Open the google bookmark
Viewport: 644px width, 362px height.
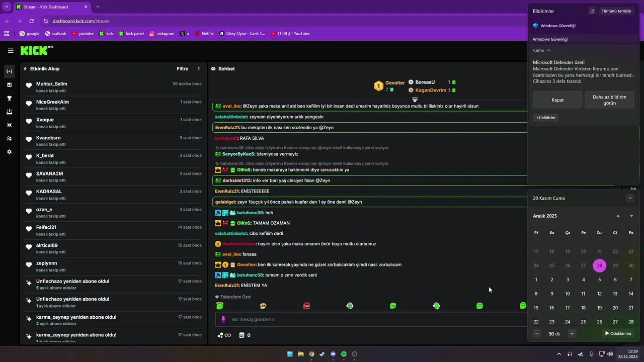click(29, 34)
